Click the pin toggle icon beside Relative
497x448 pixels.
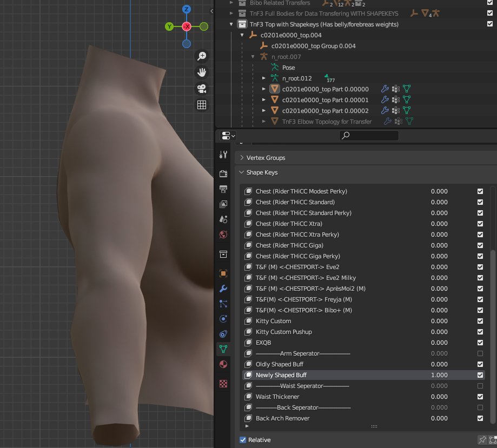pos(482,440)
